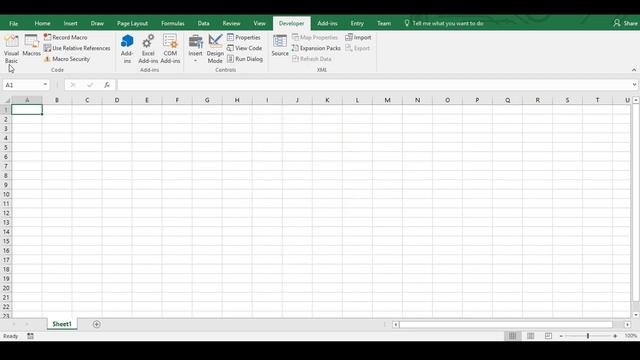Click the Share button
This screenshot has height=360, width=640.
[625, 23]
